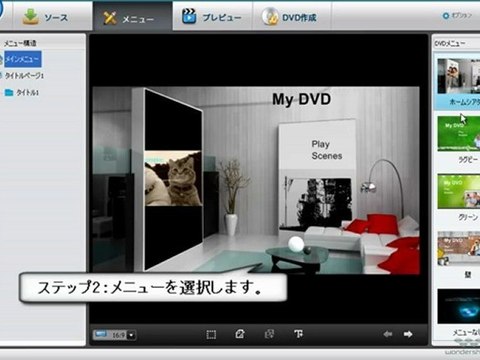Choose the グリーン menu template thumbnail
The width and height of the screenshot is (480, 360).
pos(459,191)
